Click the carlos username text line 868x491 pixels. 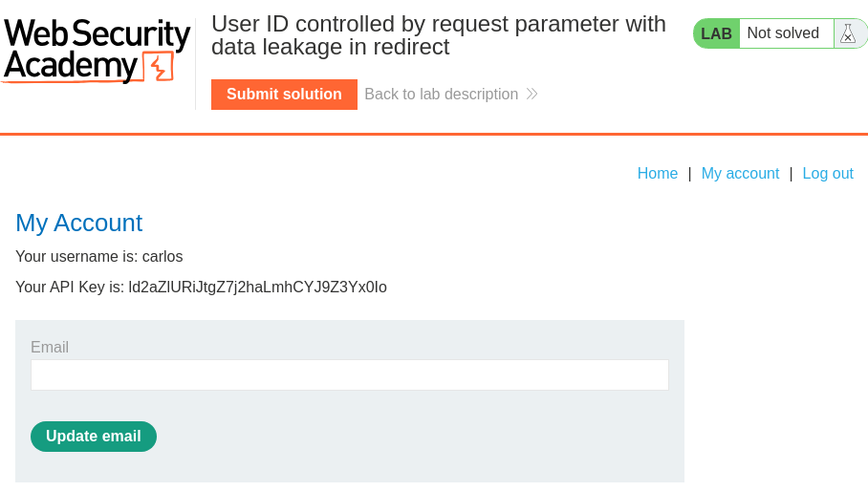click(x=98, y=256)
